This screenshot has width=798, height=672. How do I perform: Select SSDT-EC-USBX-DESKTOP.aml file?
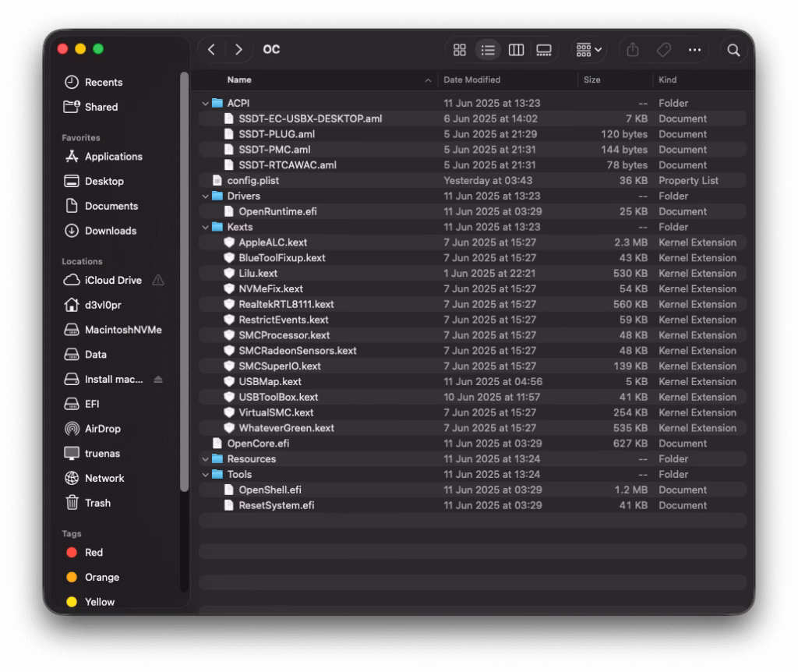473,118
